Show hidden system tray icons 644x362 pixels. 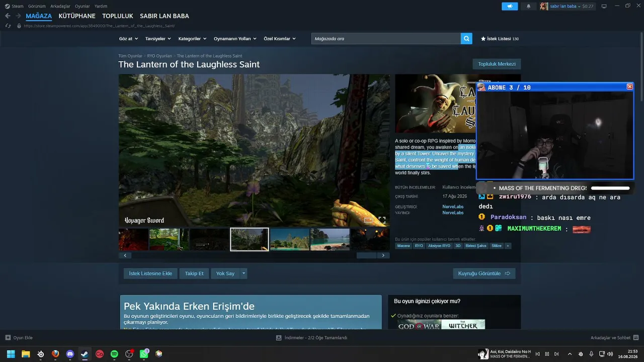click(570, 354)
